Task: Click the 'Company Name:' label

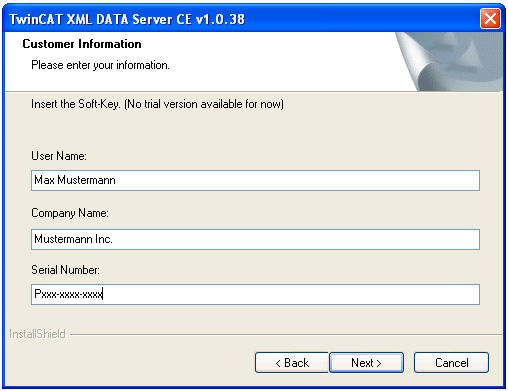Action: tap(70, 213)
